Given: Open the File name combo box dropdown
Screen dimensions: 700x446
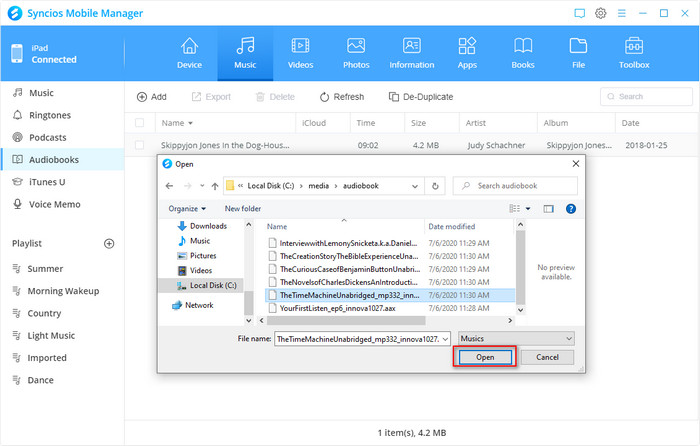Looking at the screenshot, I should point(445,339).
